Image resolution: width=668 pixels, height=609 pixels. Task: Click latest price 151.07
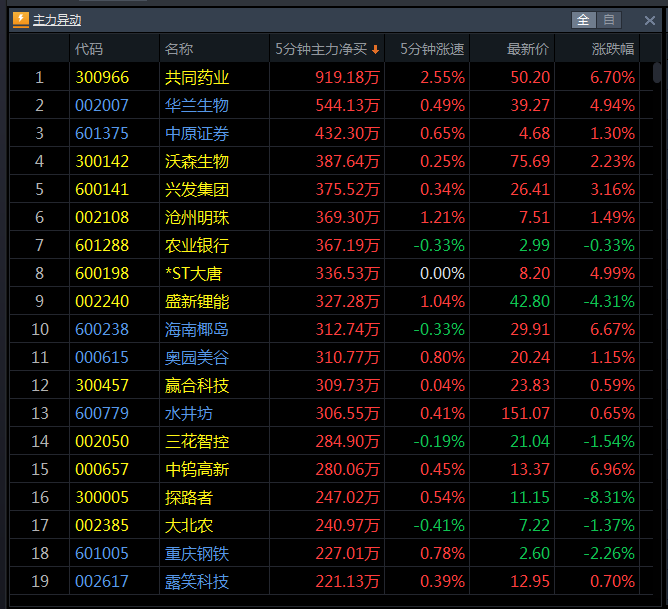(525, 413)
